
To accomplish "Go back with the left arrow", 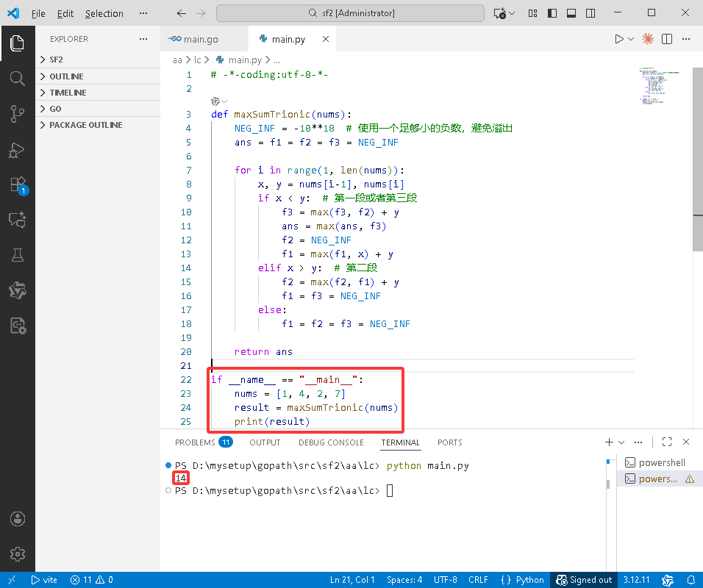I will click(x=181, y=13).
